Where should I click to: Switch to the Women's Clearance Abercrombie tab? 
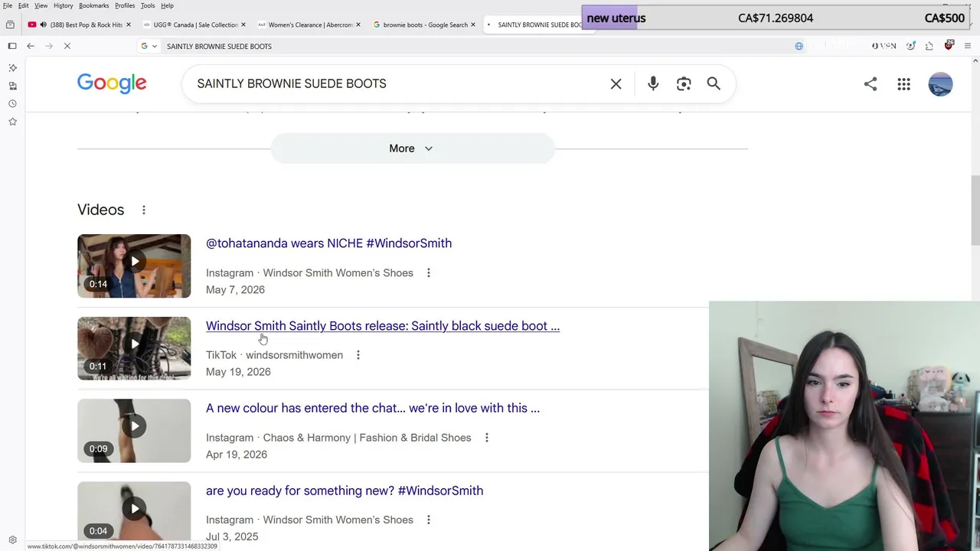[309, 24]
